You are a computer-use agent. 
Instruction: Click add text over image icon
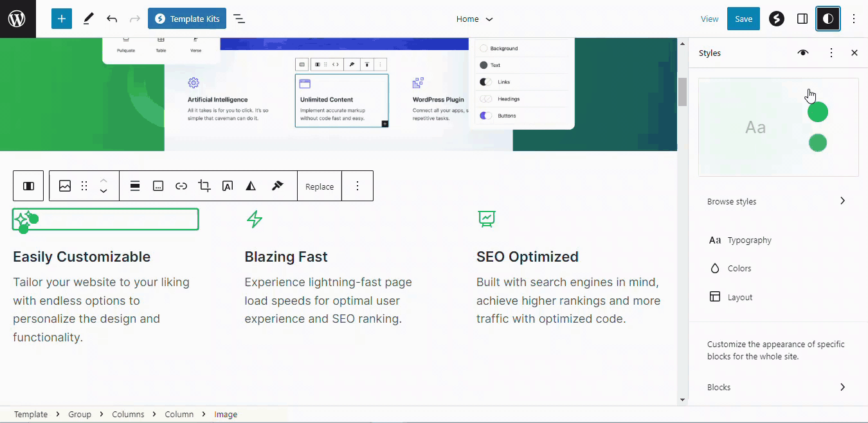click(x=228, y=186)
